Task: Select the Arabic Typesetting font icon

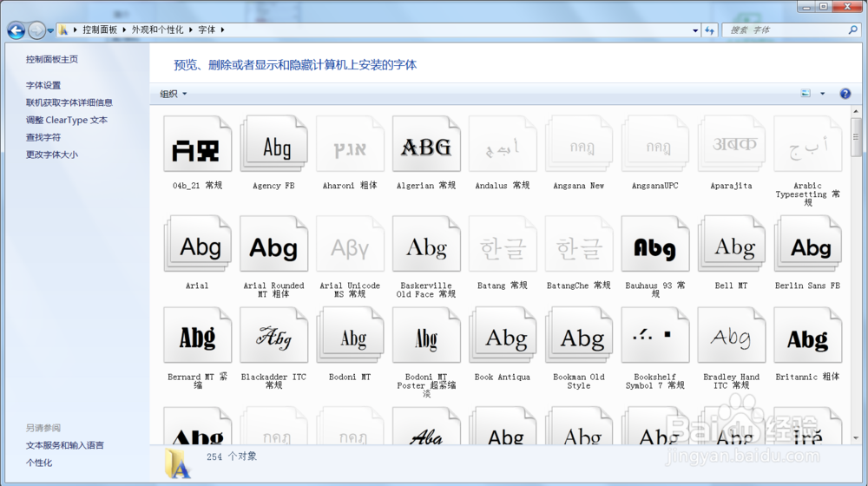Action: click(x=807, y=144)
